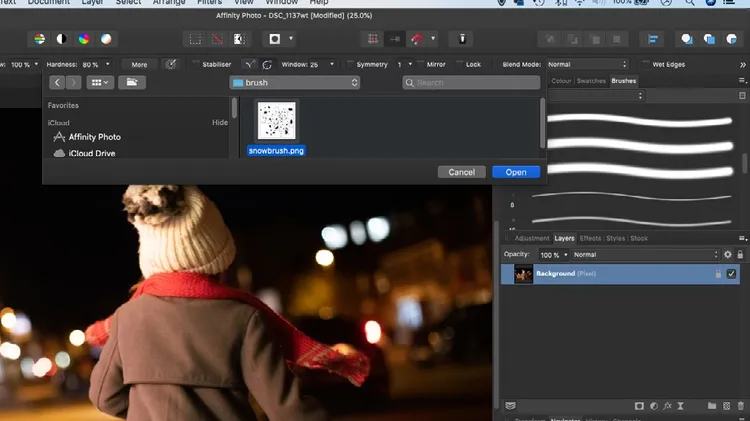The image size is (750, 421).
Task: Click the More brush settings button
Action: (139, 65)
